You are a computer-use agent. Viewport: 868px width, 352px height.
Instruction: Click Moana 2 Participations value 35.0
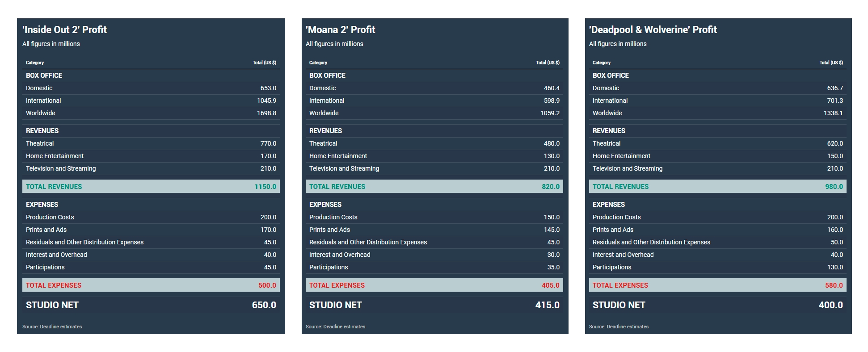point(553,267)
